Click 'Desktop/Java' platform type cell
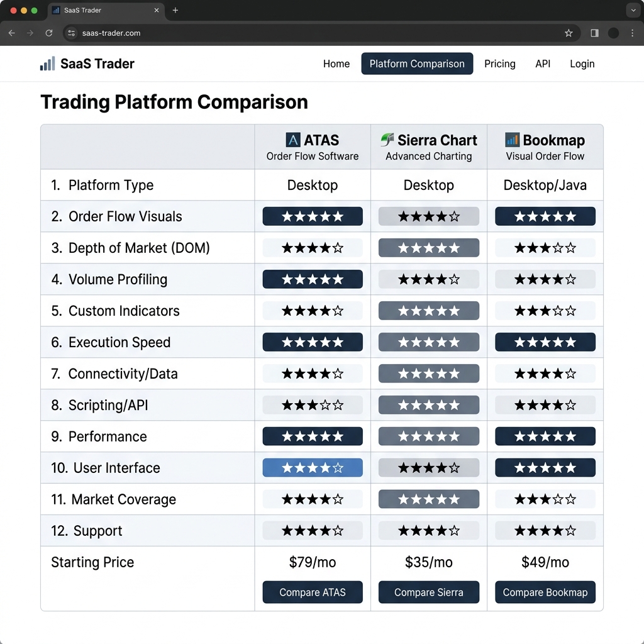 coord(545,186)
